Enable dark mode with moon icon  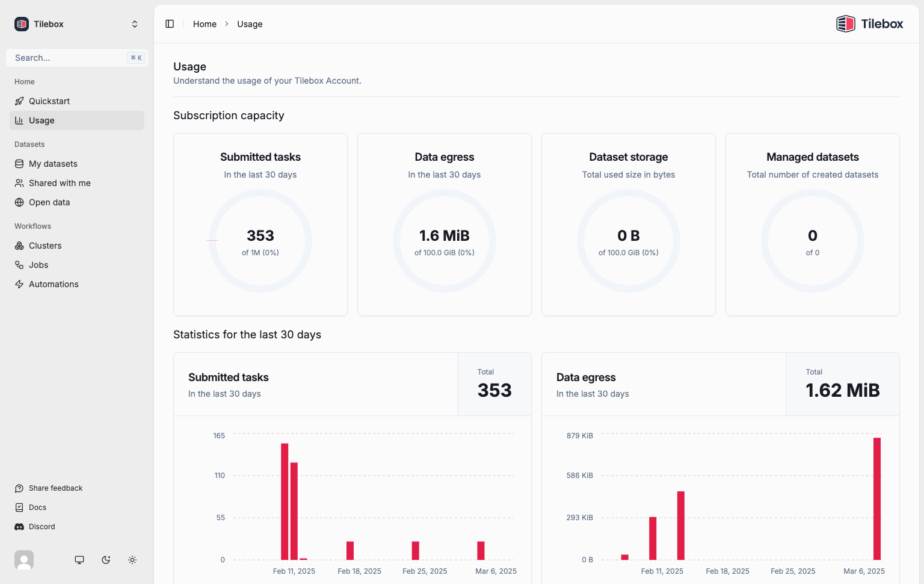pyautogui.click(x=106, y=560)
